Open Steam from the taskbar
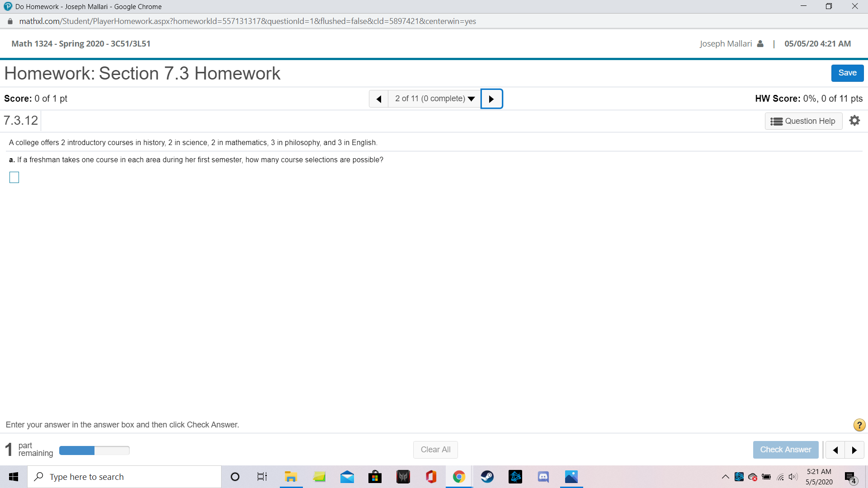Screen dimensions: 868x488 [488, 476]
